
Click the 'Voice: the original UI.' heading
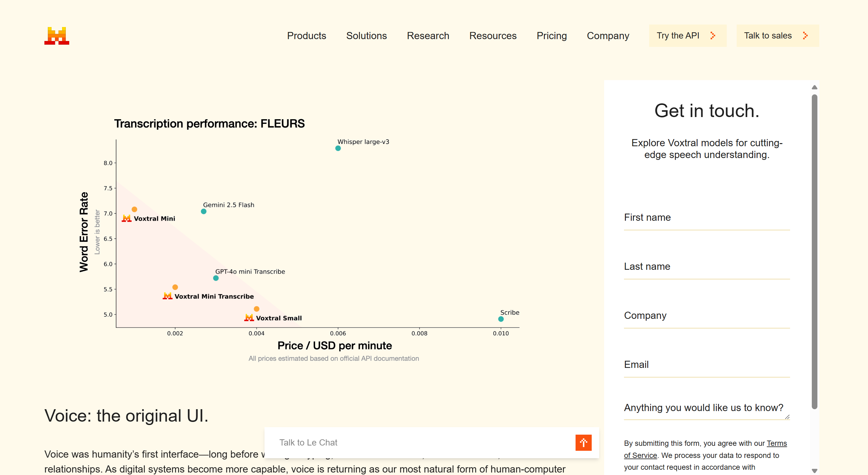click(126, 416)
